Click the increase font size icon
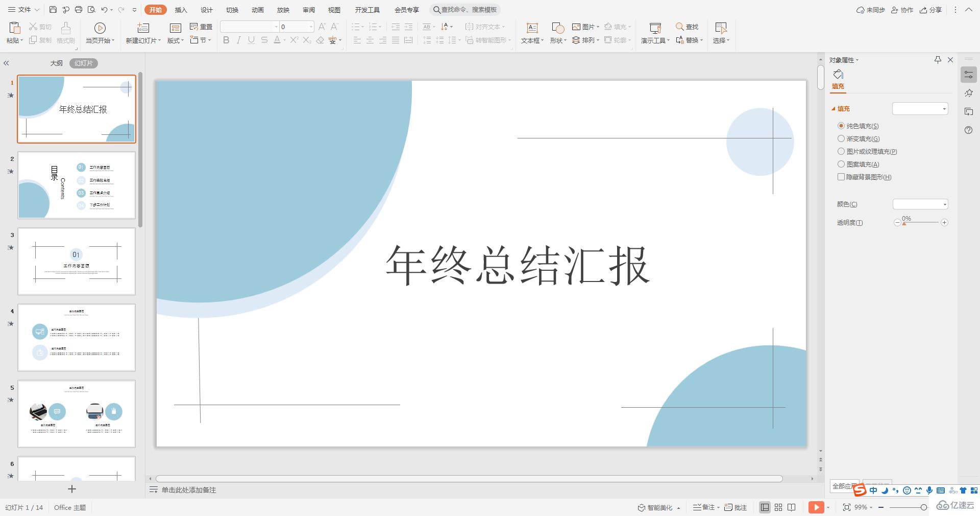980x516 pixels. [322, 27]
